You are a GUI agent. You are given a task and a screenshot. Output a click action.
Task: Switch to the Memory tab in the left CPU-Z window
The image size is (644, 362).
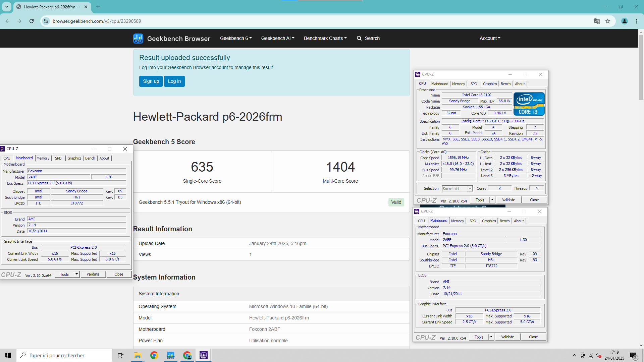(43, 158)
